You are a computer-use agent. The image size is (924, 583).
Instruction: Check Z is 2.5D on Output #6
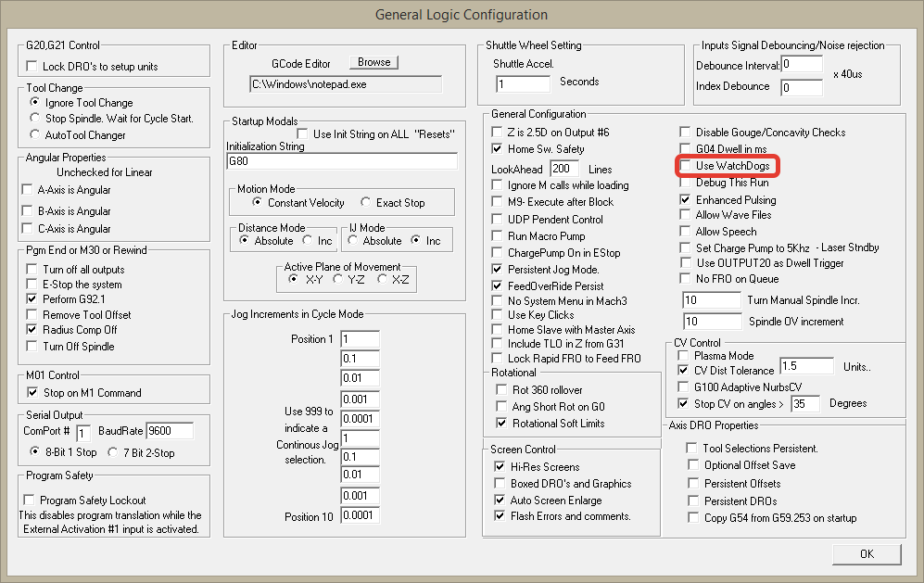[x=497, y=132]
